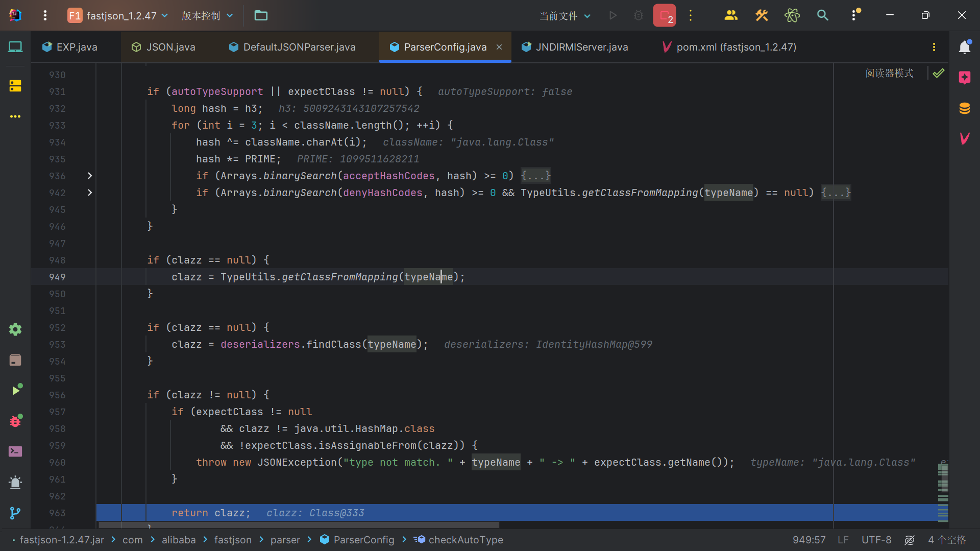Viewport: 980px width, 551px height.
Task: Open the Problems alarm tool window
Action: pyautogui.click(x=15, y=482)
